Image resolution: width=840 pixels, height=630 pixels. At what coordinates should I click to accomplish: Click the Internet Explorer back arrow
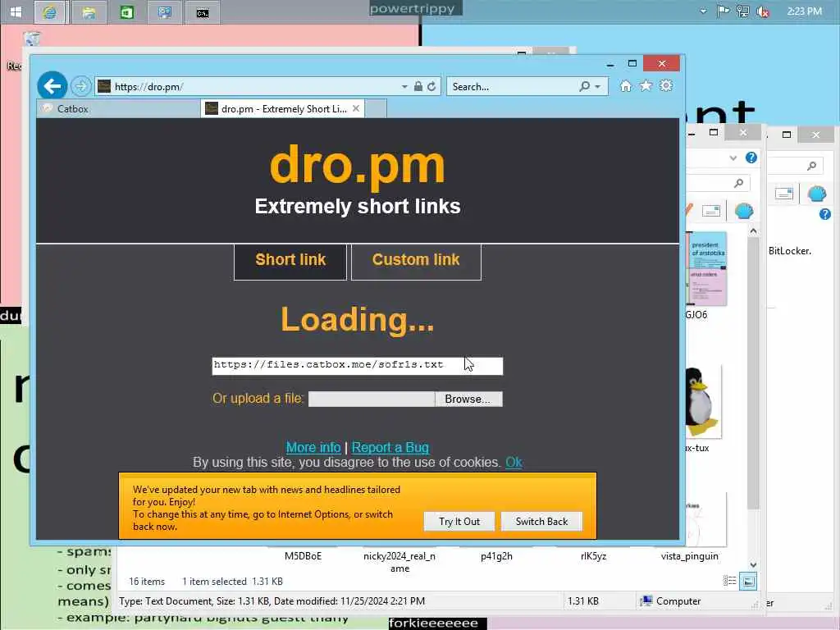pyautogui.click(x=52, y=85)
